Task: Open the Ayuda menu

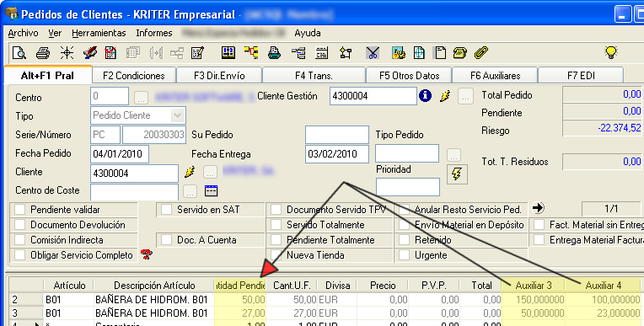Action: [x=307, y=33]
